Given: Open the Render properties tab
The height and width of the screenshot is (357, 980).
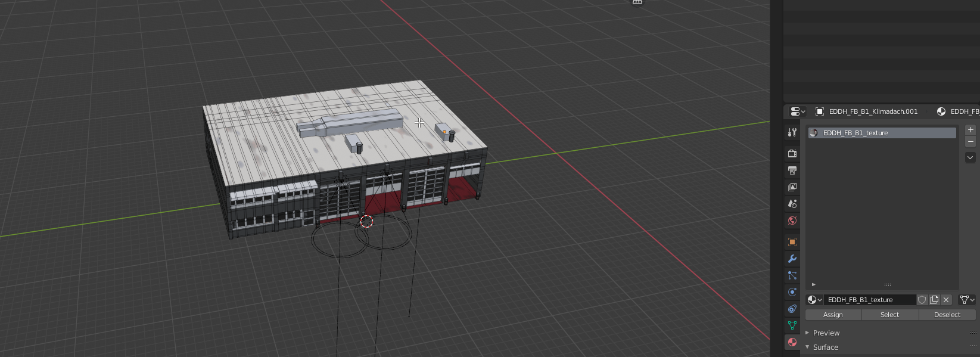Looking at the screenshot, I should tap(792, 154).
